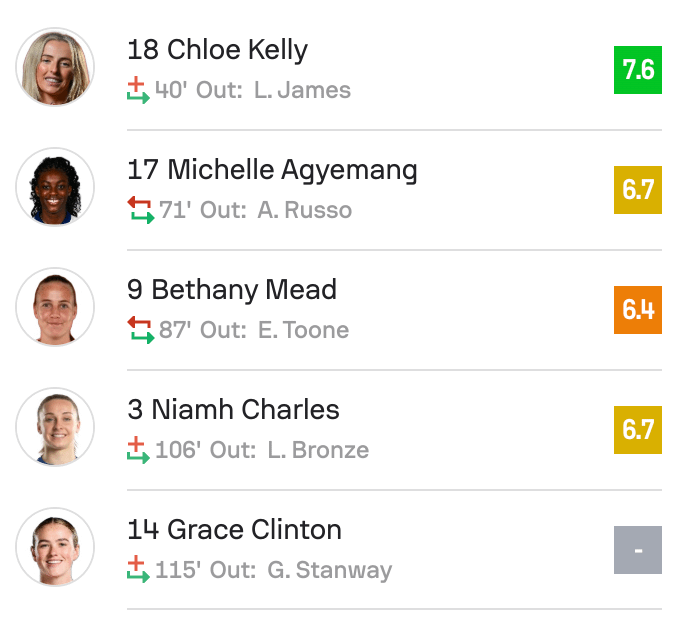
Task: Select Niamh Charles's profile picture
Action: click(x=55, y=428)
